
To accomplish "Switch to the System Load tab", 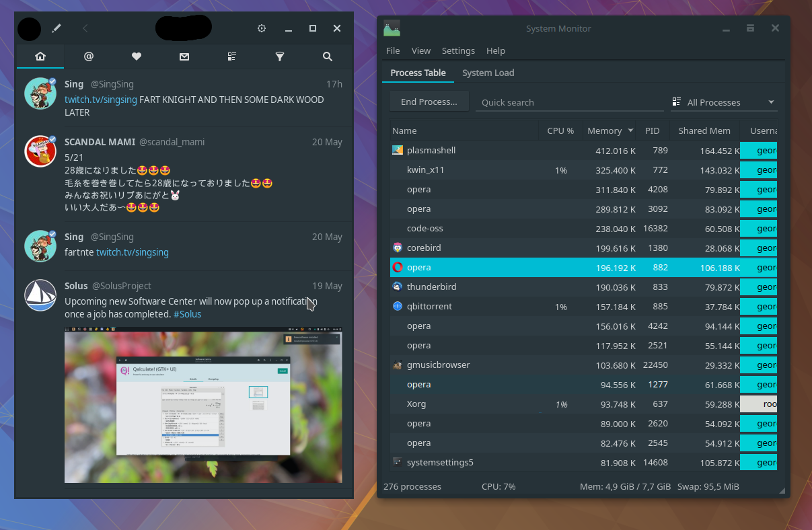I will [488, 73].
